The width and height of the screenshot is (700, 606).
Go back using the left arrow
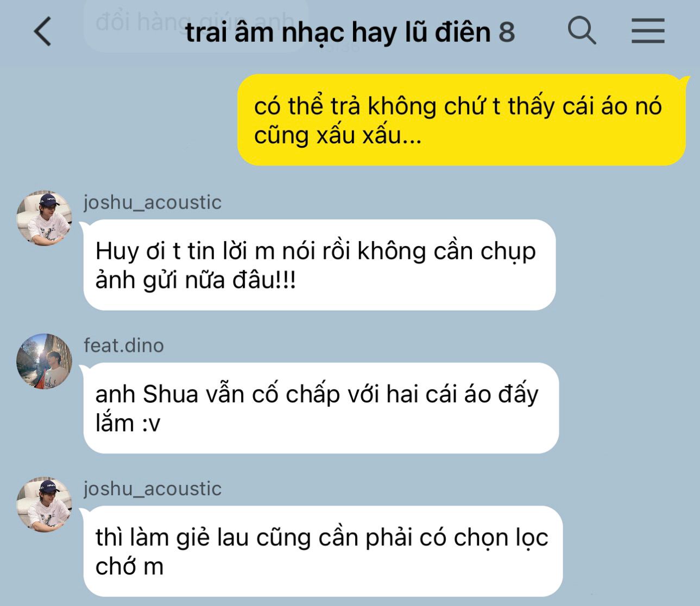tap(42, 31)
